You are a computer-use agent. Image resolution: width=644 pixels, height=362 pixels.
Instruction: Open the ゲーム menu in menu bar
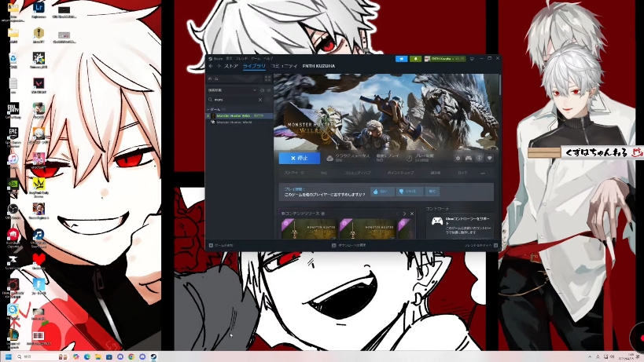(256, 59)
